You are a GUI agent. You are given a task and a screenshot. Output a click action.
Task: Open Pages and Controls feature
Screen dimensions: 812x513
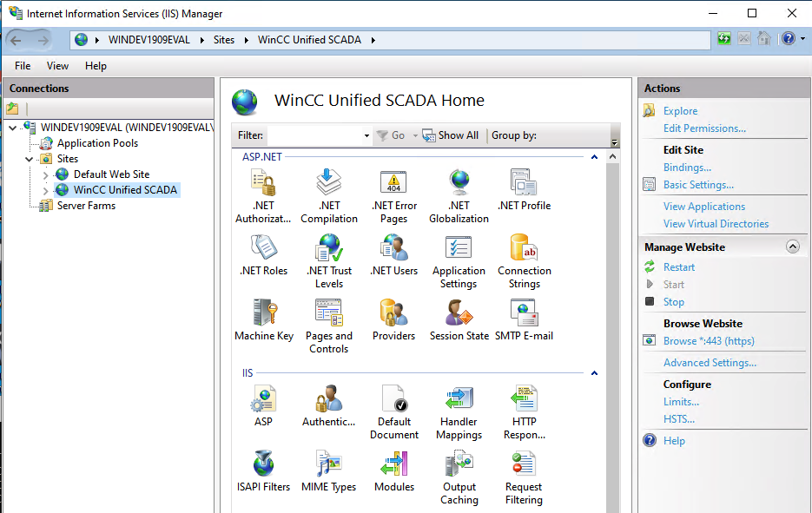pos(329,326)
